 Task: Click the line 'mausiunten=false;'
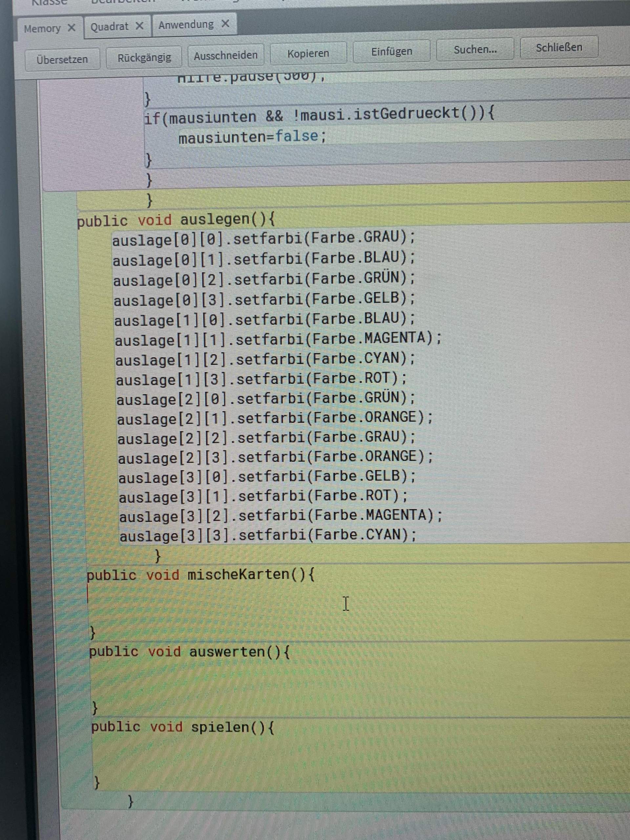[x=252, y=137]
